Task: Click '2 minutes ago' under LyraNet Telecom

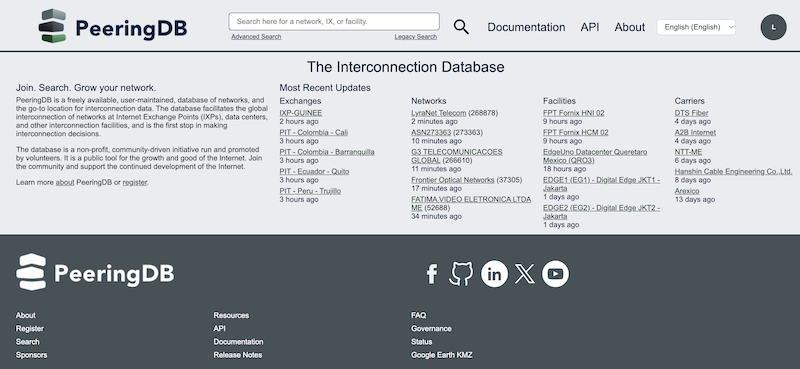Action: (434, 121)
